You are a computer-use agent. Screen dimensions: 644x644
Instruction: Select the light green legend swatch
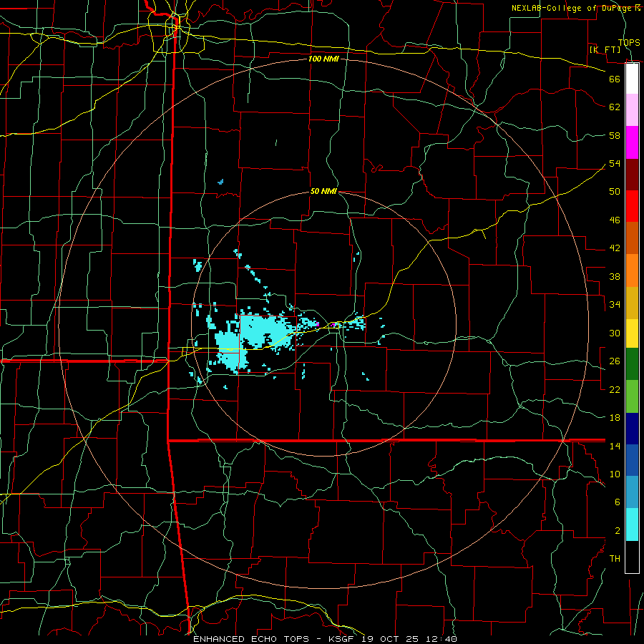point(632,396)
